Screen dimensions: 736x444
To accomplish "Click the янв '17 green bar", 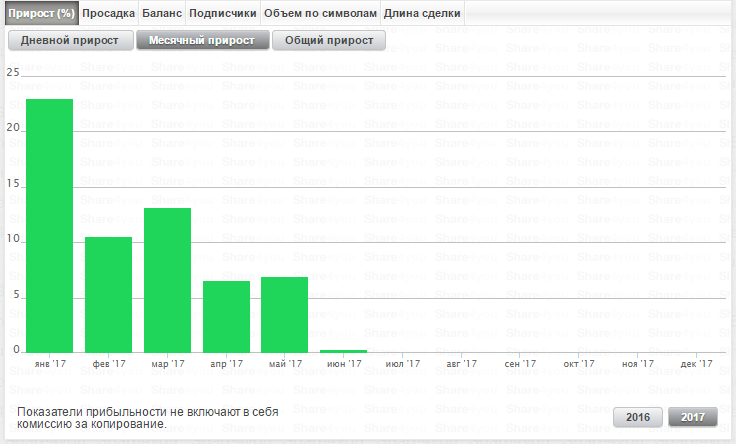I will (x=50, y=226).
